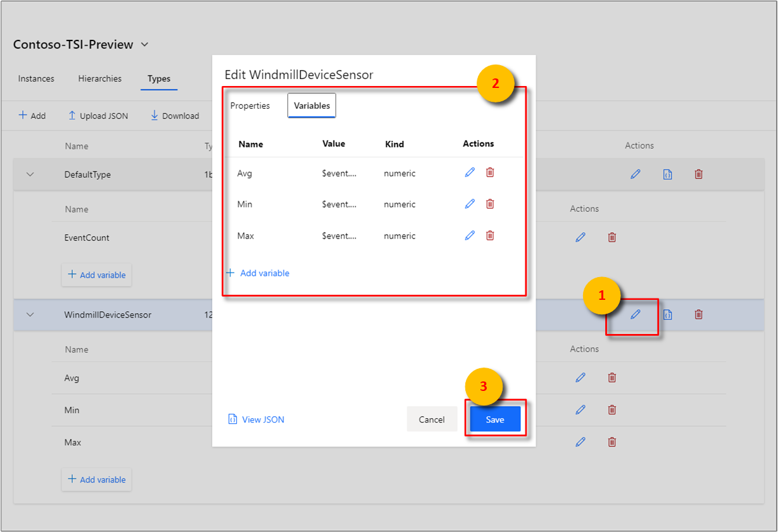Click the WindmillDeviceSensor row edit pencil icon
The height and width of the screenshot is (532, 778).
tap(636, 314)
